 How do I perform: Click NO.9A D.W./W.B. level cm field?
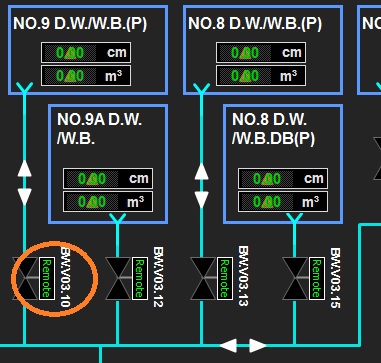pyautogui.click(x=108, y=179)
